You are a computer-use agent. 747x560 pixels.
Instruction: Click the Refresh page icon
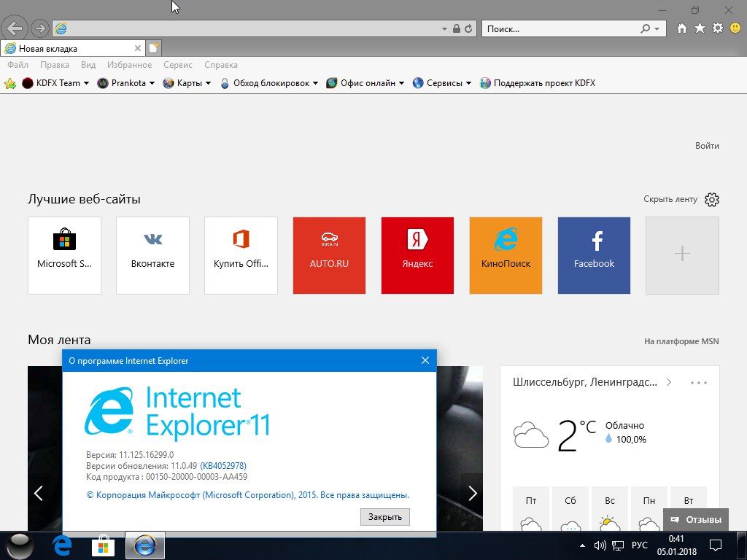tap(468, 29)
